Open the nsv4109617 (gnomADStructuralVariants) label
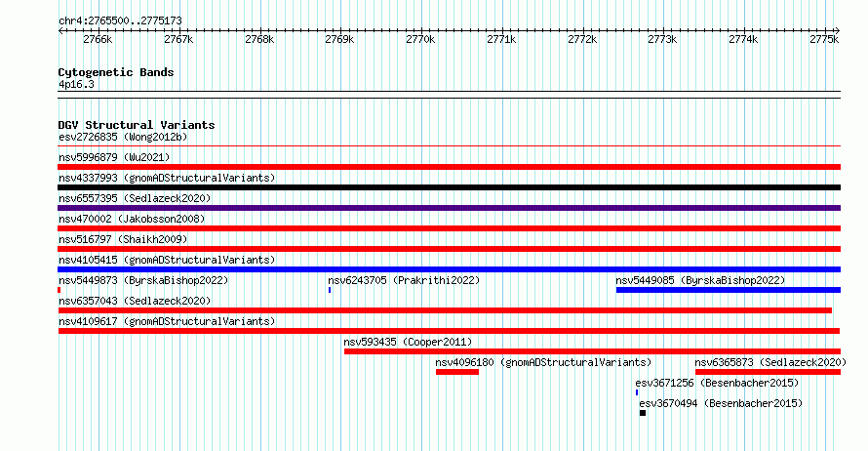The width and height of the screenshot is (868, 451). click(x=167, y=321)
